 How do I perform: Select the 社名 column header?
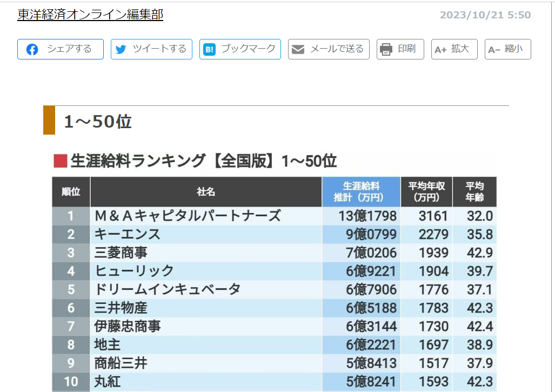pos(205,191)
